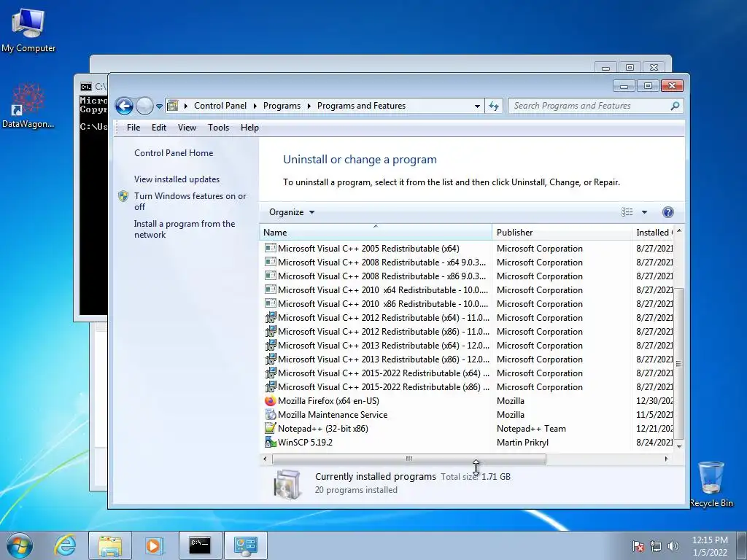Image resolution: width=747 pixels, height=560 pixels.
Task: Select Visual C++ 2013 (x64) 12.0 icon
Action: coord(270,345)
